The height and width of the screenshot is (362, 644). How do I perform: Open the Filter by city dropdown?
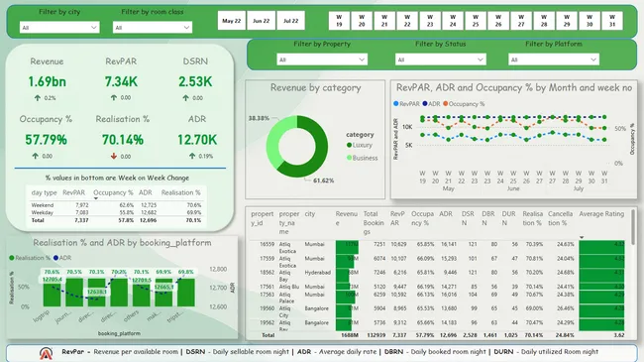[59, 28]
